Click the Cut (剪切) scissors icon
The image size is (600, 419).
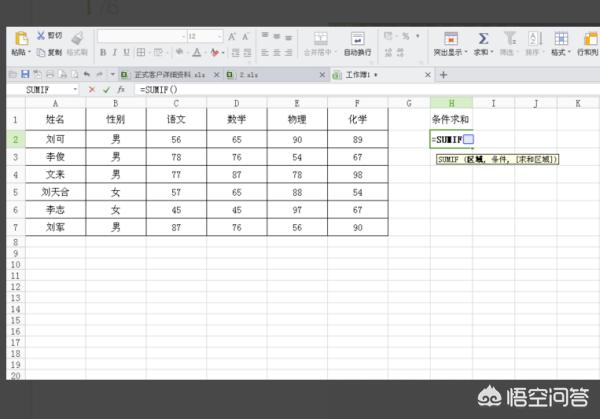click(43, 35)
